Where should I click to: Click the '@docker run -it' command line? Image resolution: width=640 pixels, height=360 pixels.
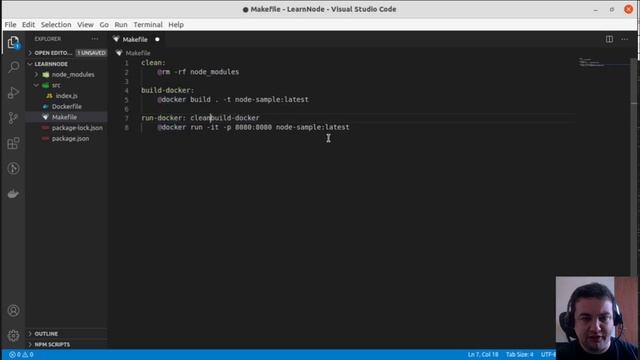tap(253, 127)
